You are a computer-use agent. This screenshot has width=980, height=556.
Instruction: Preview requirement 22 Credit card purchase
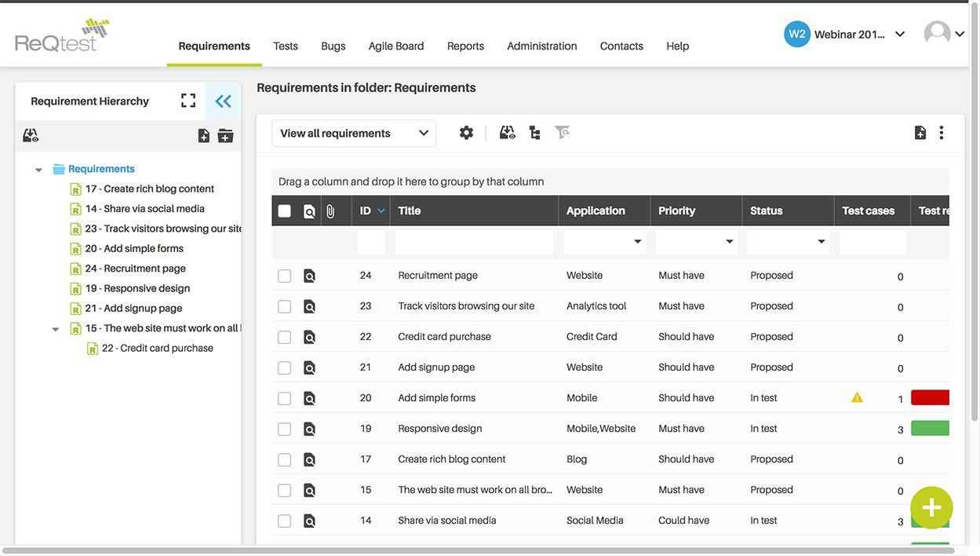point(310,338)
